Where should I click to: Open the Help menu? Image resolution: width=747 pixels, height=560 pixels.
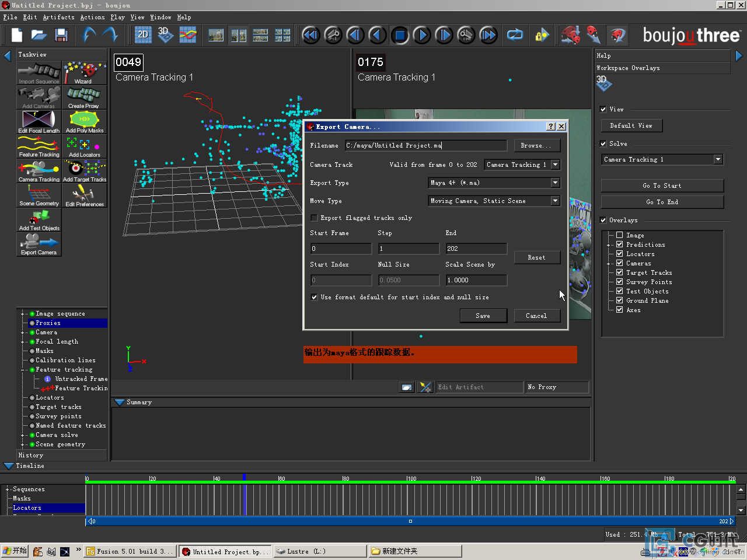pos(184,17)
